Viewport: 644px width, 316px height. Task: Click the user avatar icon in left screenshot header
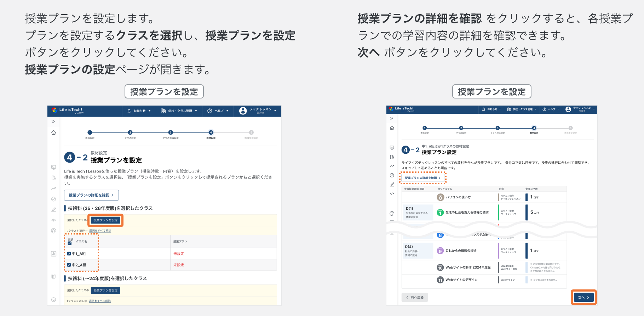pos(243,111)
